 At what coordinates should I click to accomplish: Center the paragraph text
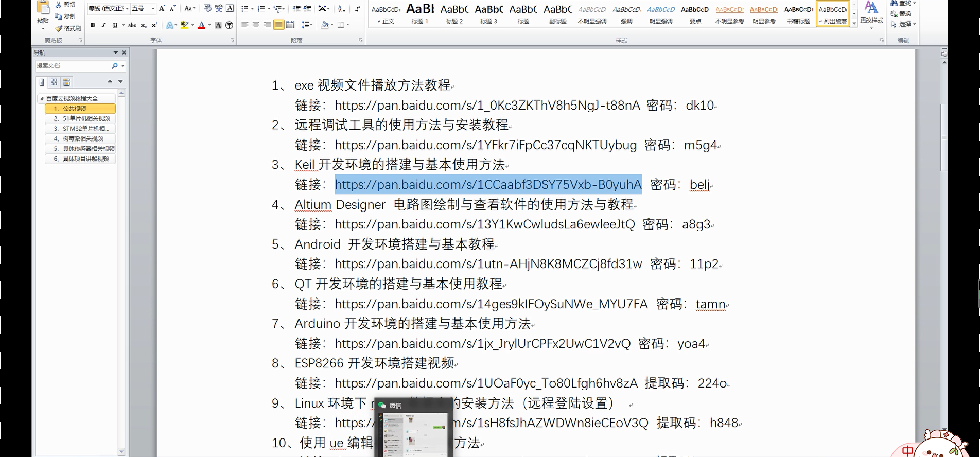(256, 25)
